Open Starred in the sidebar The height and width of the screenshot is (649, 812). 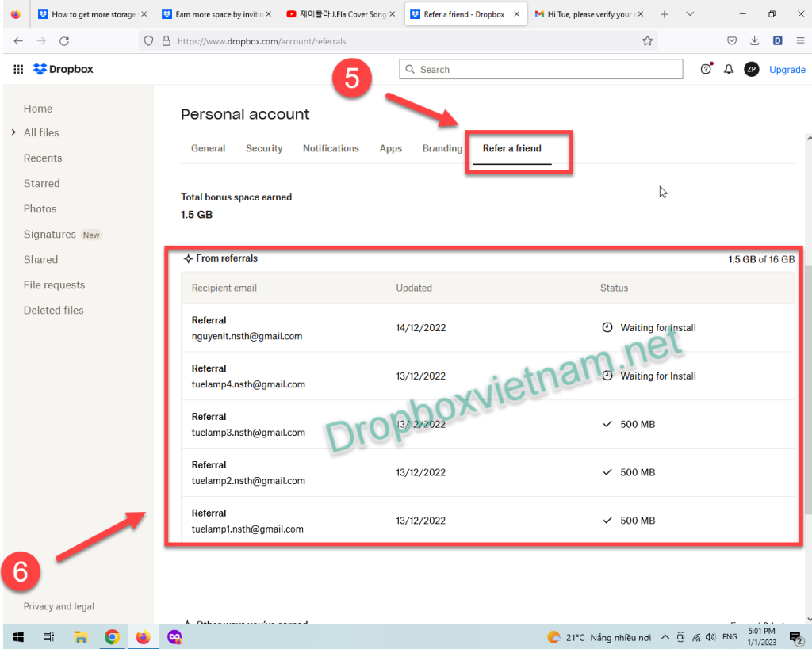tap(41, 184)
